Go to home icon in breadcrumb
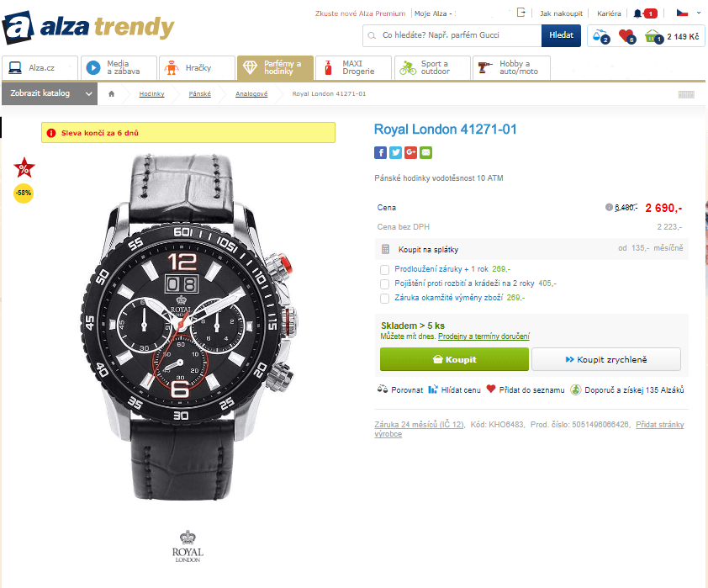 tap(112, 94)
